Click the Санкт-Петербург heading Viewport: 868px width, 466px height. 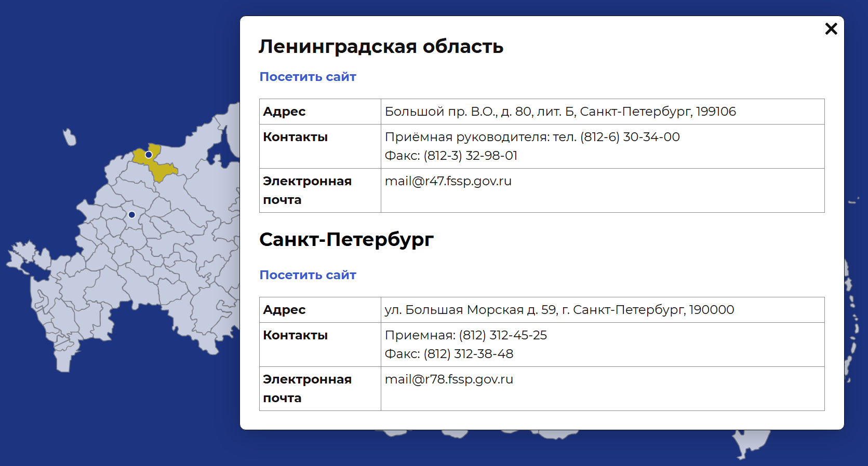click(x=346, y=240)
